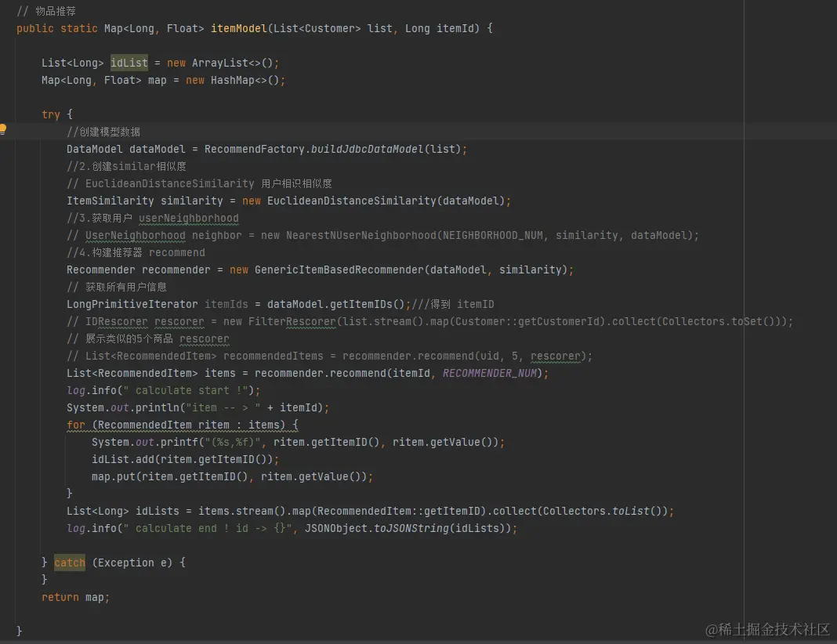Click the map.put statement
837x644 pixels.
coord(232,476)
